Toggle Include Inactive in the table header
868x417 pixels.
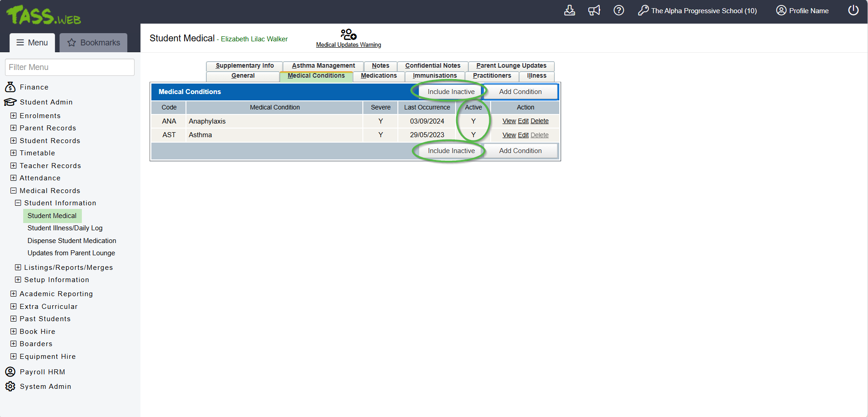pos(451,92)
